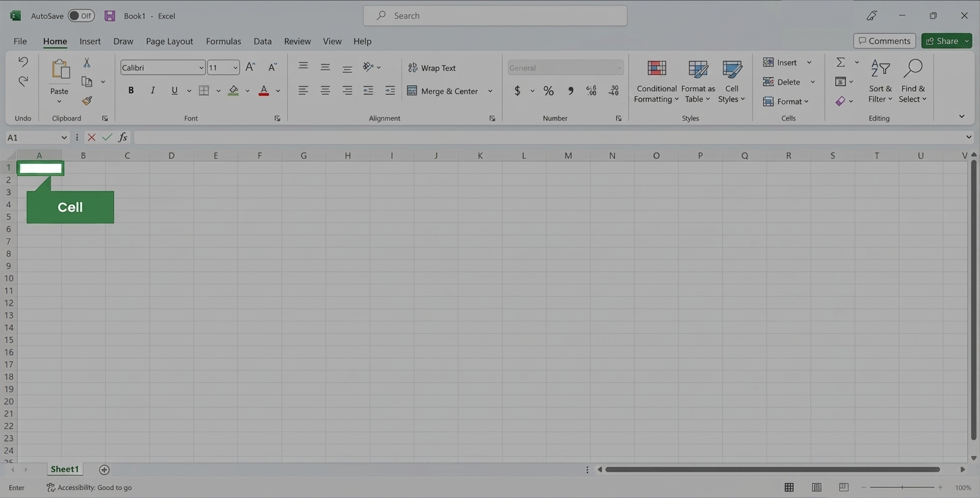Open the Name Box dropdown arrow
980x498 pixels.
64,137
